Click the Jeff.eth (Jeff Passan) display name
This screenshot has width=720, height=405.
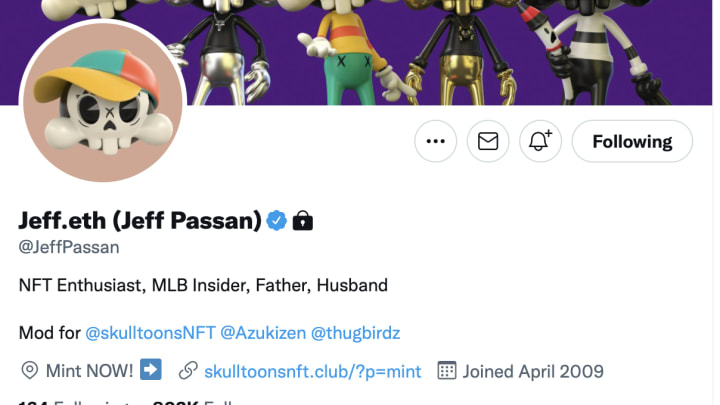[140, 220]
